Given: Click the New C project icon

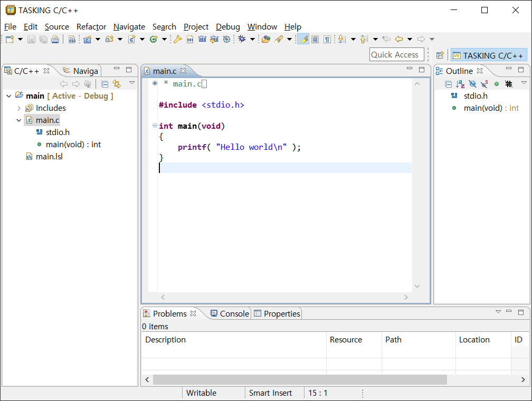Looking at the screenshot, I should (x=87, y=40).
